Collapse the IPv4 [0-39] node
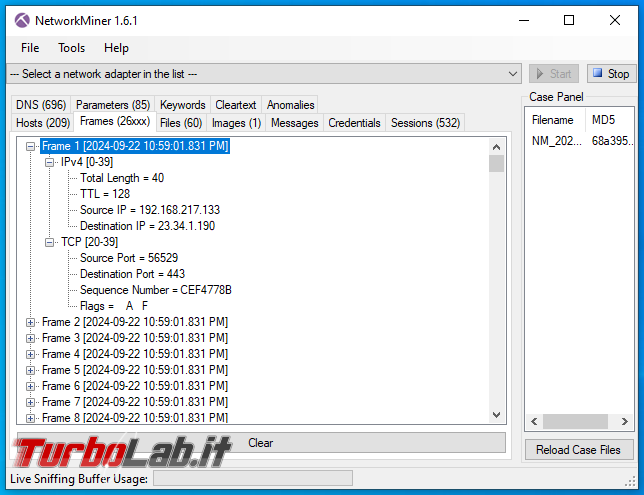Image resolution: width=644 pixels, height=495 pixels. tap(49, 162)
